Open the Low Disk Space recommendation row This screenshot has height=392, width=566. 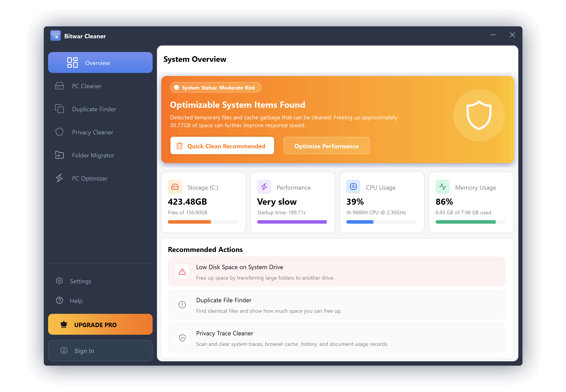click(x=337, y=272)
